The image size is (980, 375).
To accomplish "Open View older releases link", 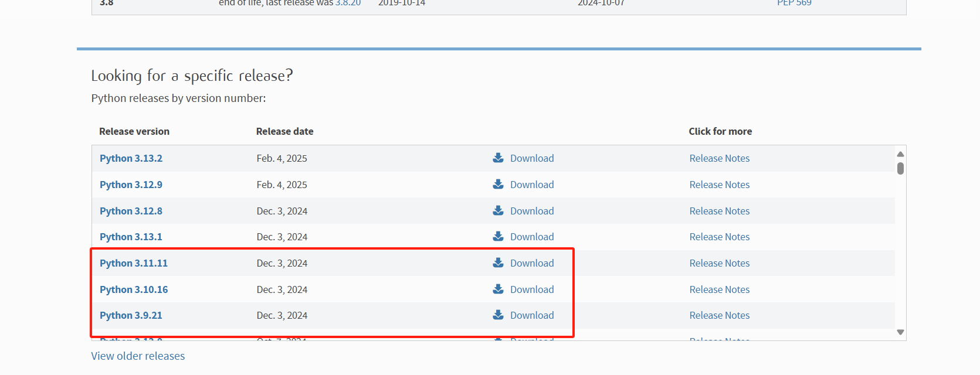I will pos(138,356).
